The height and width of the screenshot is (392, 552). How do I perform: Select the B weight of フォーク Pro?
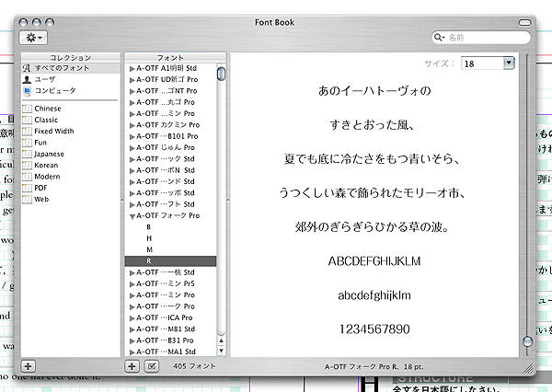171,226
